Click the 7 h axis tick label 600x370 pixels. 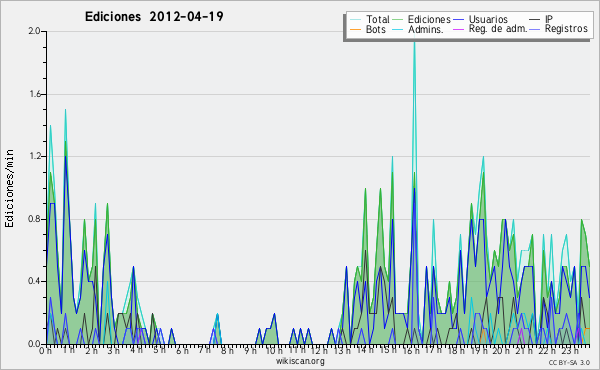pyautogui.click(x=204, y=350)
